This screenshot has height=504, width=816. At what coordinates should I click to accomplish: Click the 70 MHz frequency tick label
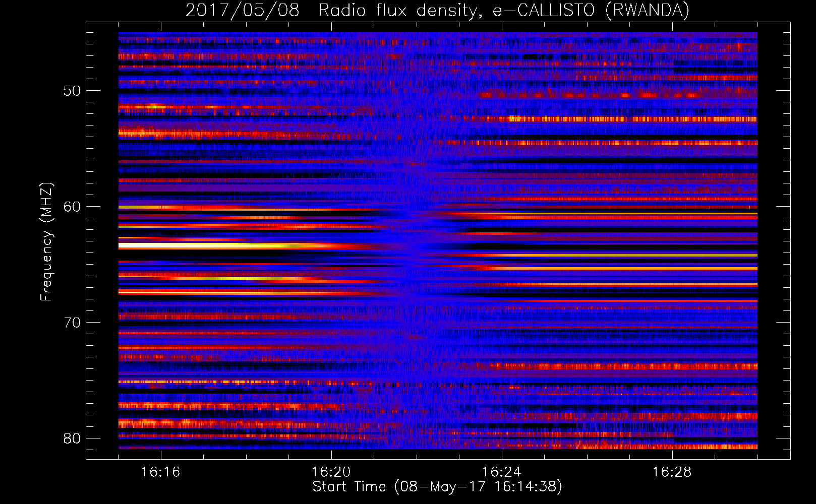point(72,323)
